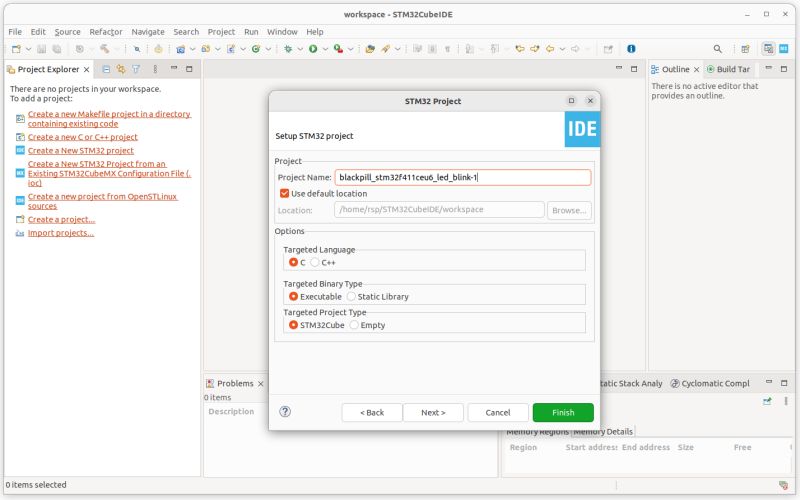Collapse all in Project Explorer
800x500 pixels.
(x=106, y=69)
